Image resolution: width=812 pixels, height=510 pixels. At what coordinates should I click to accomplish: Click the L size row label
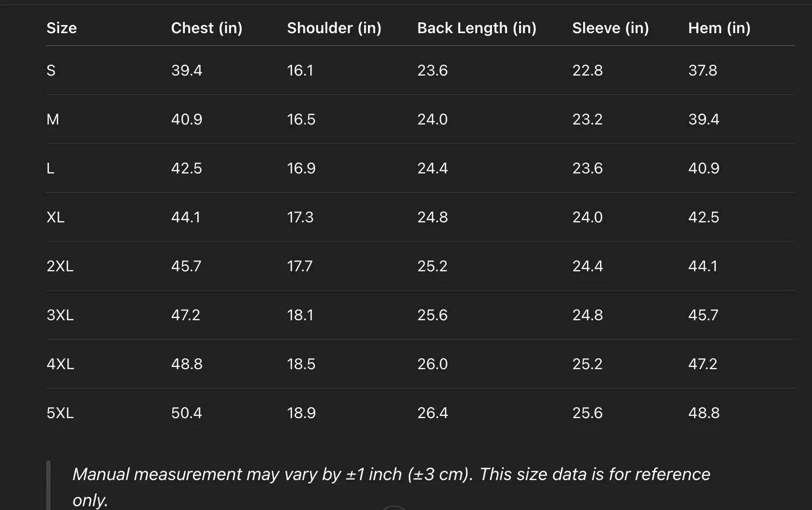51,169
